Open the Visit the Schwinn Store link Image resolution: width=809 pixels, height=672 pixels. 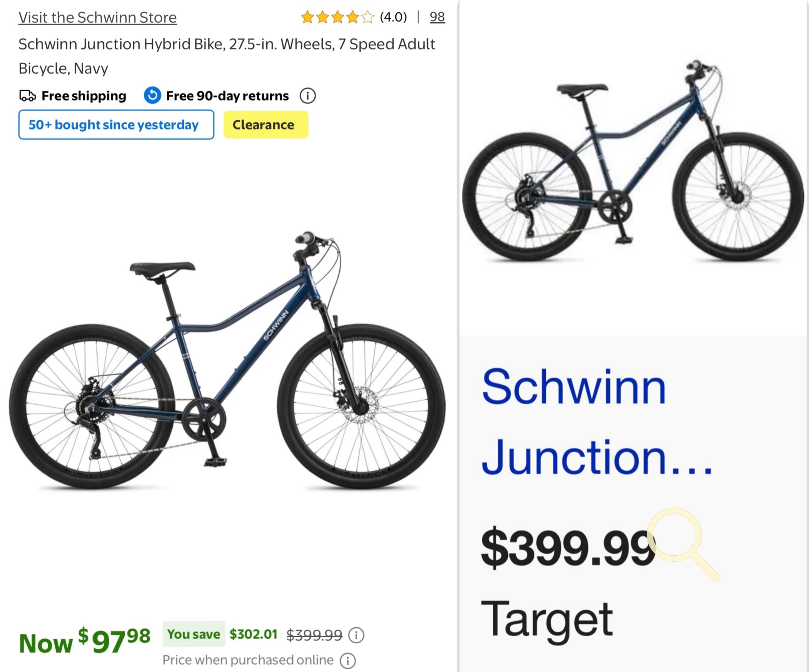tap(97, 17)
